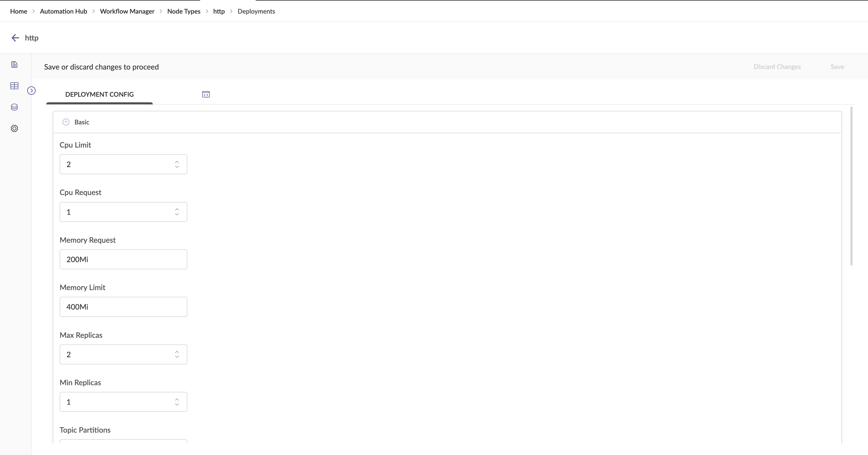Open the table grid icon in sidebar
This screenshot has height=455, width=868.
(14, 86)
